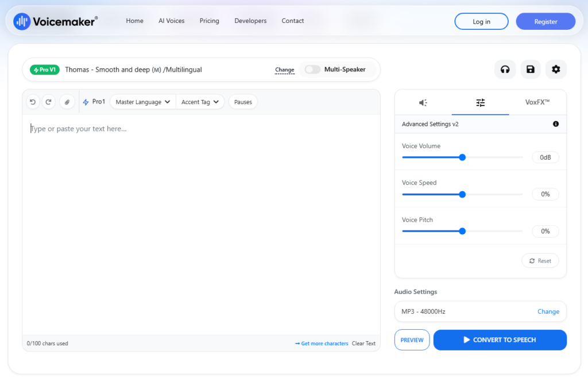Reset the advanced voice settings
Image resolution: width=588 pixels, height=382 pixels.
(540, 261)
